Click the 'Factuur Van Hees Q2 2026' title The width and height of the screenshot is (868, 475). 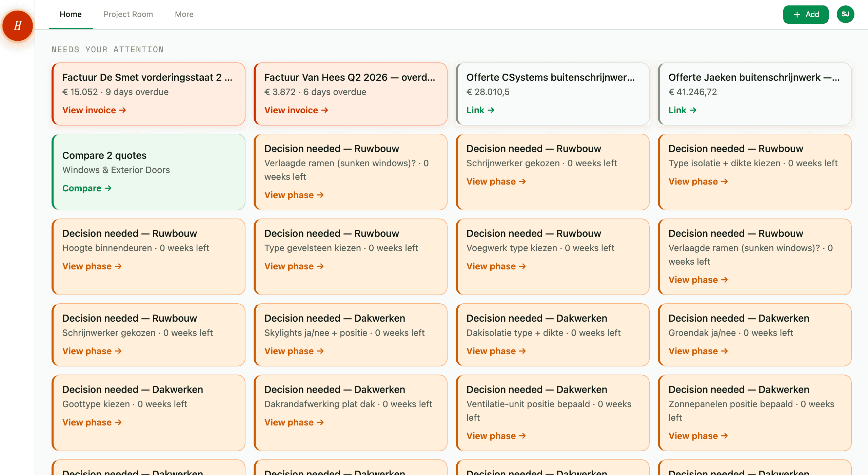[x=350, y=77]
